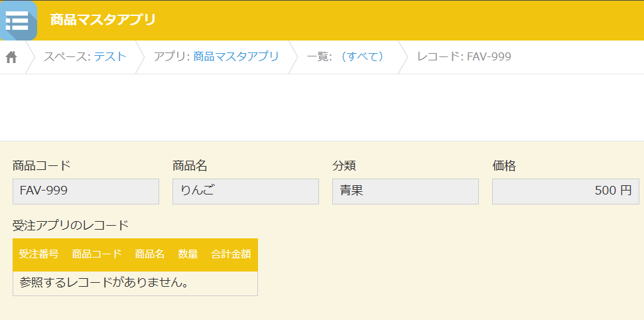Click the 商品マスタアプリ header title
This screenshot has width=644, height=320.
pyautogui.click(x=103, y=20)
